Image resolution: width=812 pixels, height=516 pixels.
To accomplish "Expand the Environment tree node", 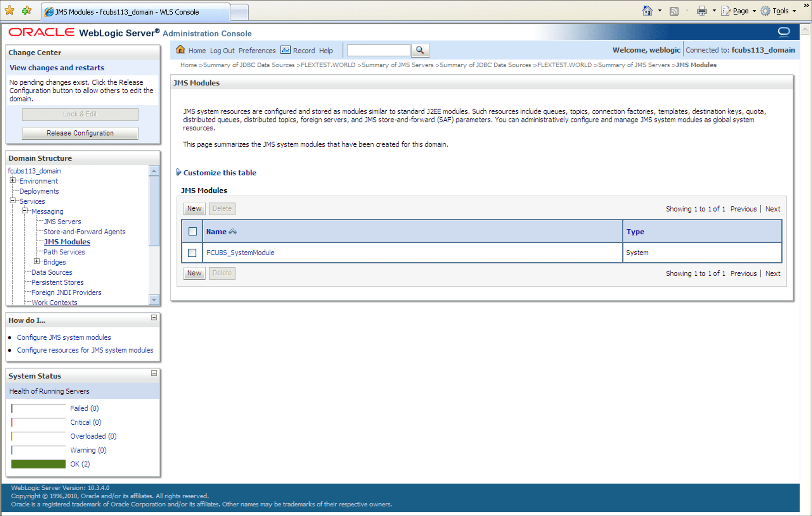I will [13, 180].
